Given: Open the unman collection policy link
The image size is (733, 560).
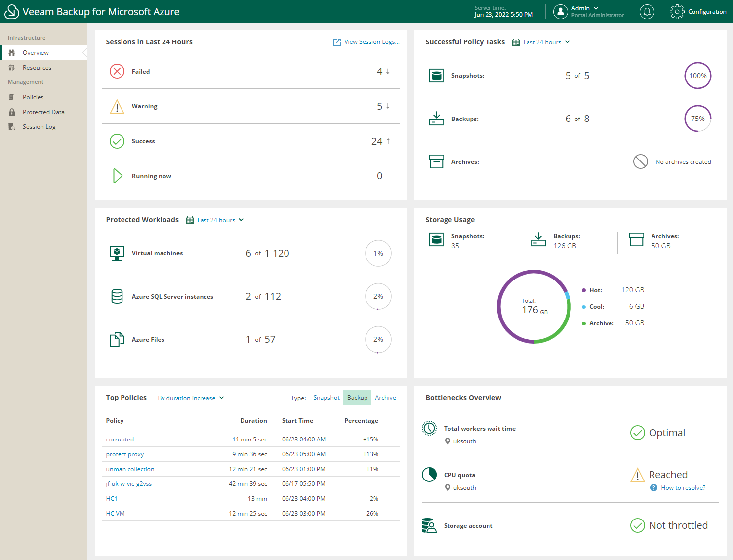Looking at the screenshot, I should click(130, 469).
